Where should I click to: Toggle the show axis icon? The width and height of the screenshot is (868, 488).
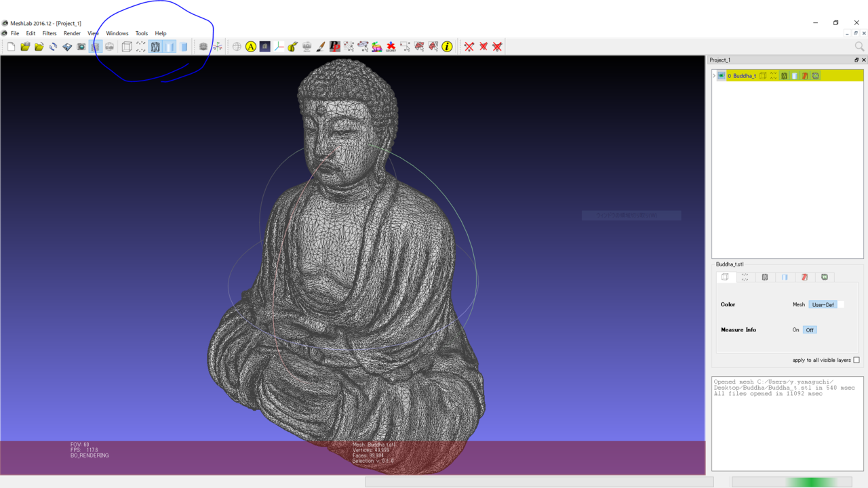pyautogui.click(x=217, y=47)
